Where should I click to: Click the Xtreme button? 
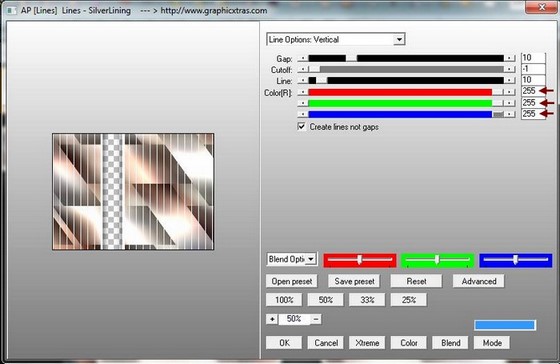[367, 343]
